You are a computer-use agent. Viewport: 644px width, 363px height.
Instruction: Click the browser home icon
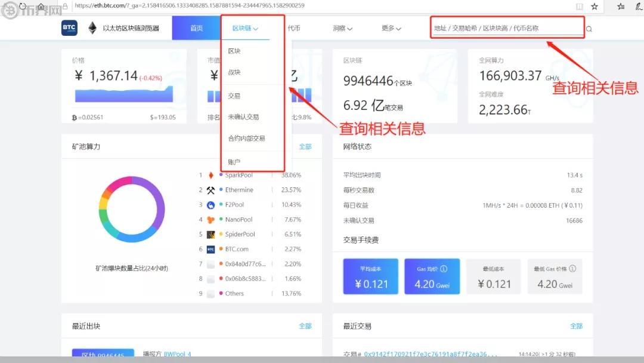pos(41,6)
